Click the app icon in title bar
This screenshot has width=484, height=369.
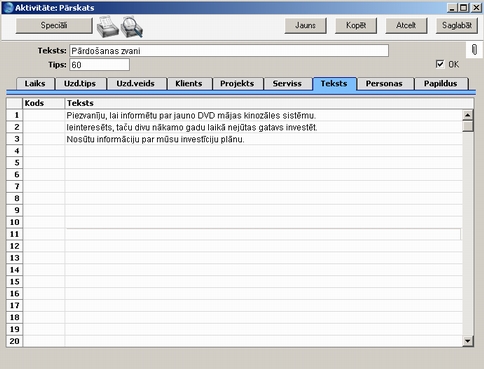8,7
